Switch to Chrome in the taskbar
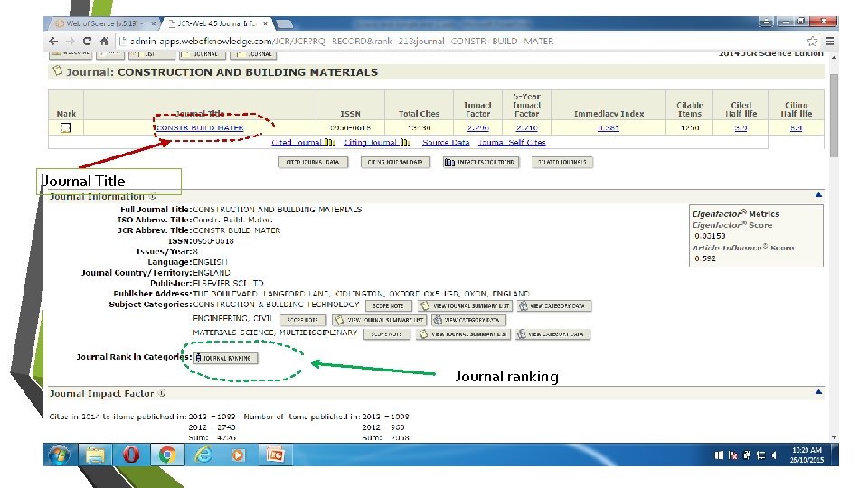868x488 pixels. 166,455
